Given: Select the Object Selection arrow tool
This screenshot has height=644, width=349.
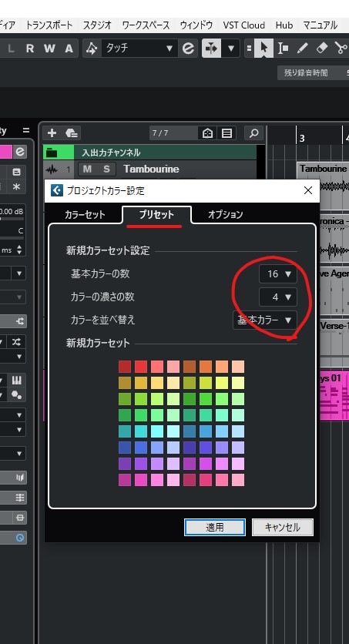Looking at the screenshot, I should 263,49.
